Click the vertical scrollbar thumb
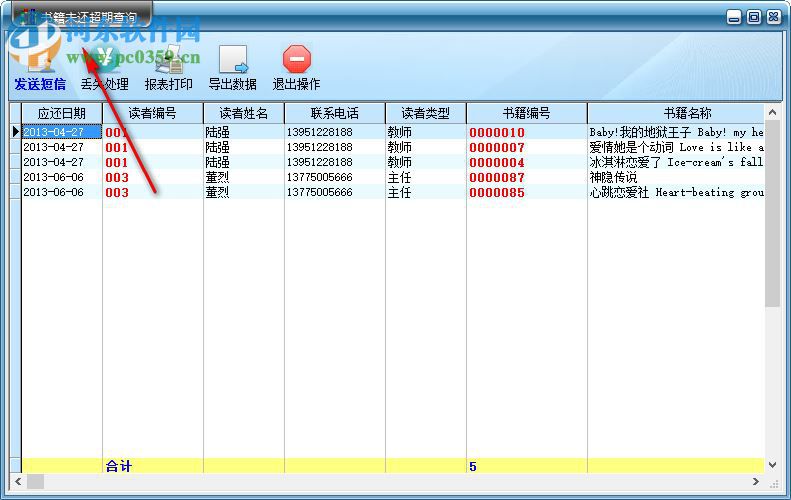The image size is (791, 500). click(772, 213)
